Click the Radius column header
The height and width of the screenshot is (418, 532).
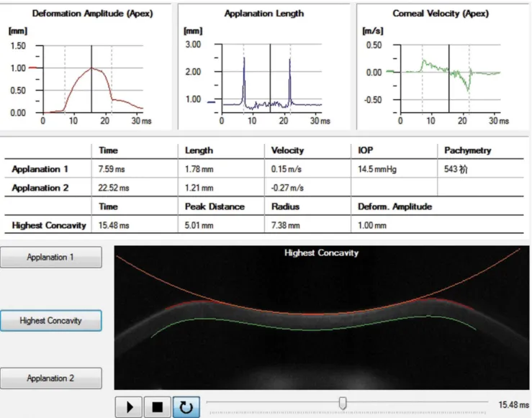coord(285,206)
